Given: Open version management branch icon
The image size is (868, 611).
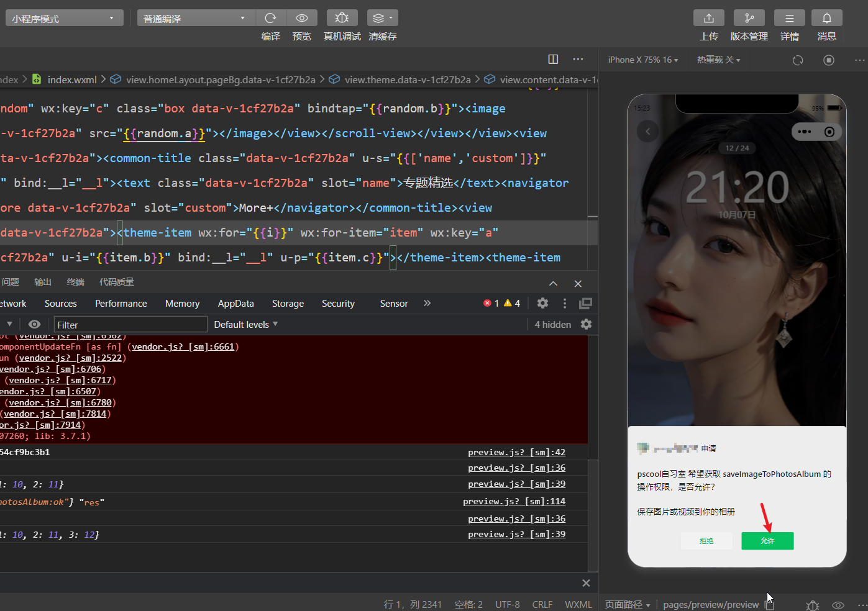Looking at the screenshot, I should pos(749,18).
